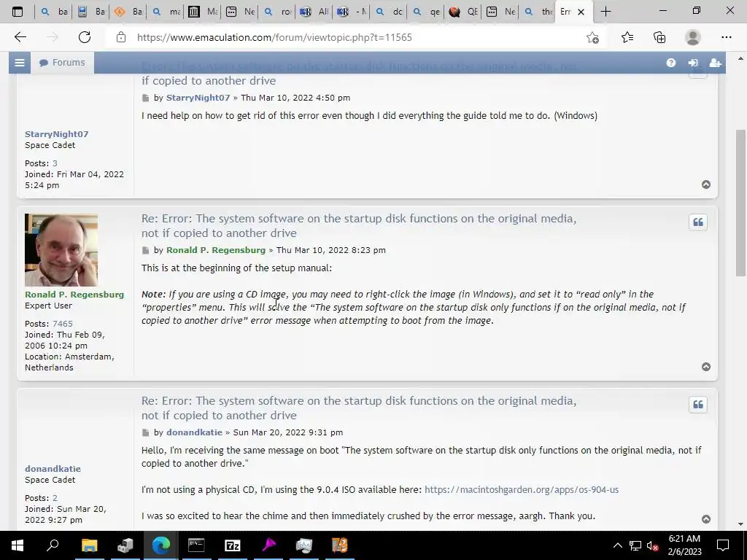Open the forum login icon
This screenshot has width=747, height=560.
(x=693, y=63)
